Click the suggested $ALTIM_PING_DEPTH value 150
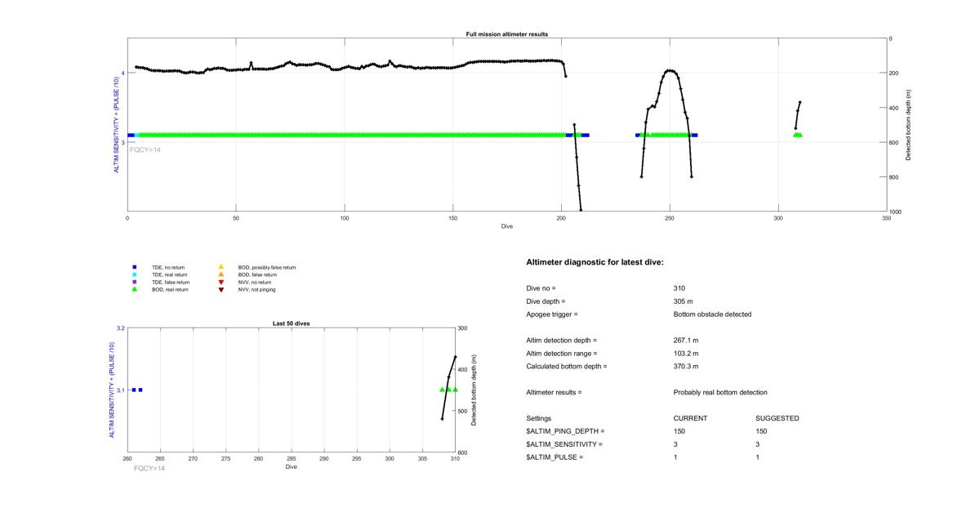This screenshot has width=980, height=508. point(761,432)
